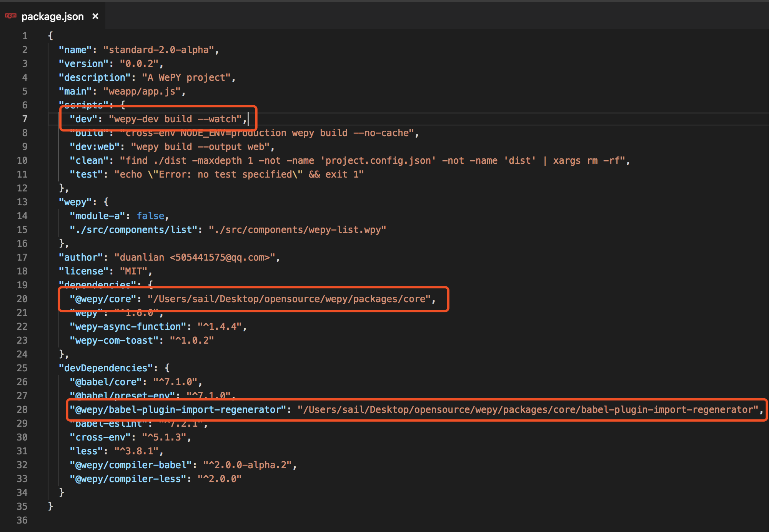Click the version value 0.0.2
769x532 pixels.
[141, 63]
